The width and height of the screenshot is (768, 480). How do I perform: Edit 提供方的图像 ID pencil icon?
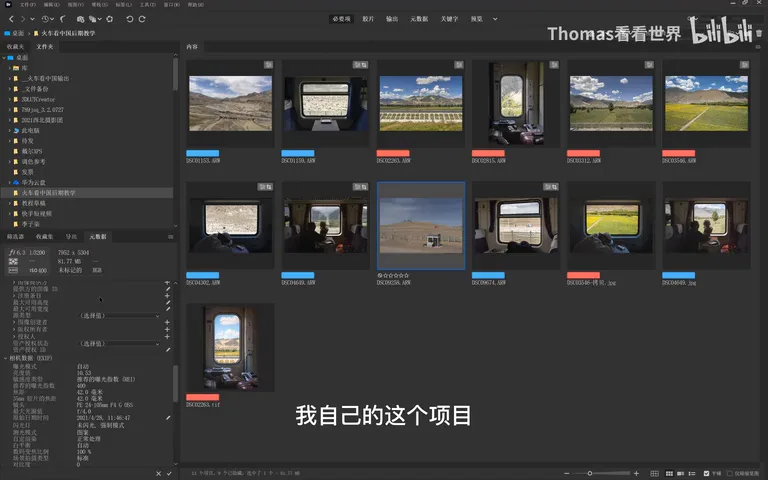(x=168, y=289)
